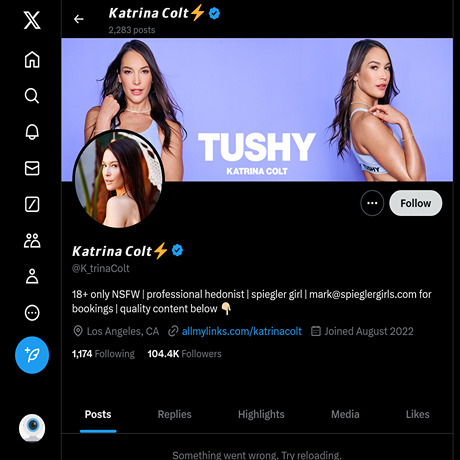
Task: Open the three-dot profile options menu
Action: [x=372, y=203]
